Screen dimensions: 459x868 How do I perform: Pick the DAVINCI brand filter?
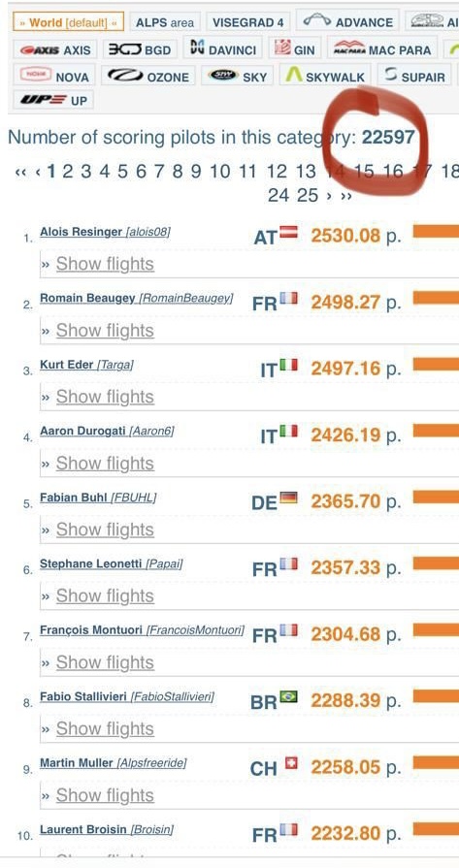pyautogui.click(x=222, y=48)
